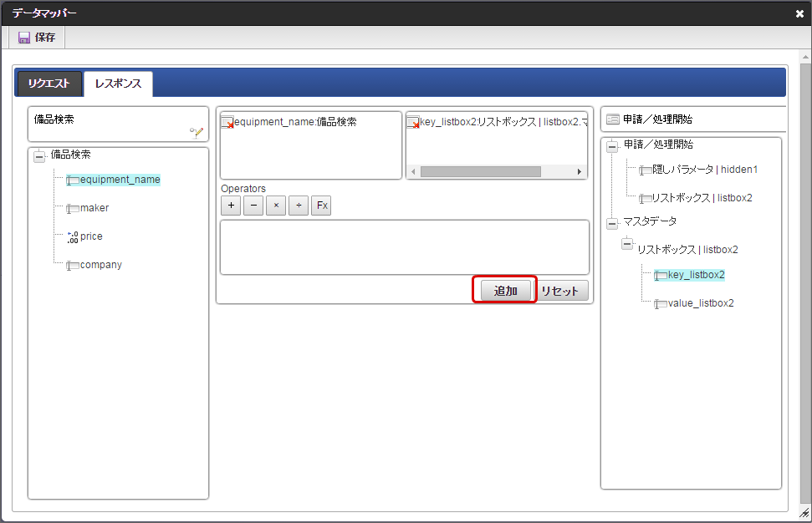The height and width of the screenshot is (523, 812).
Task: Click the expression text area below Operators
Action: (x=405, y=247)
